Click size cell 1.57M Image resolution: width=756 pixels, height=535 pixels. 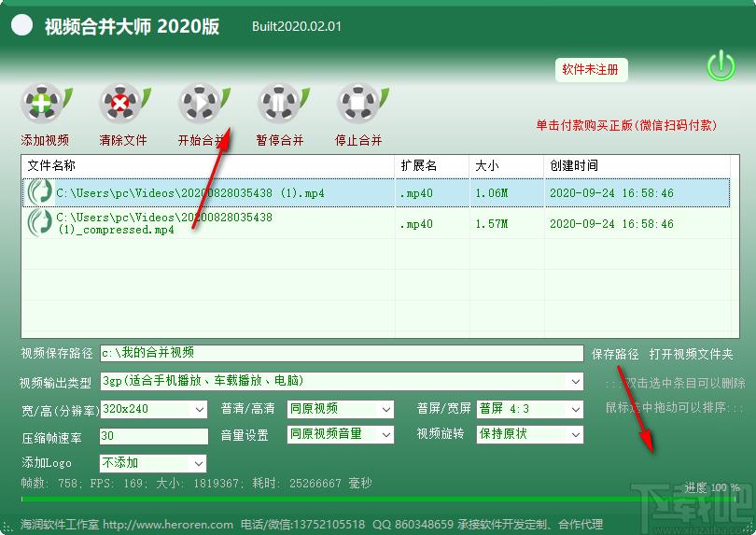tap(491, 224)
